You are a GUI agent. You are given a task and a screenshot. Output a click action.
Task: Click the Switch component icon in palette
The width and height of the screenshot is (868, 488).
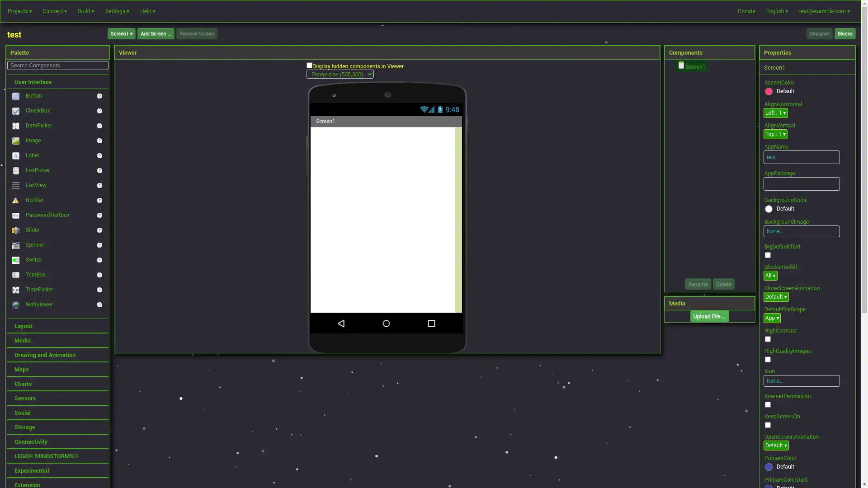coord(16,260)
